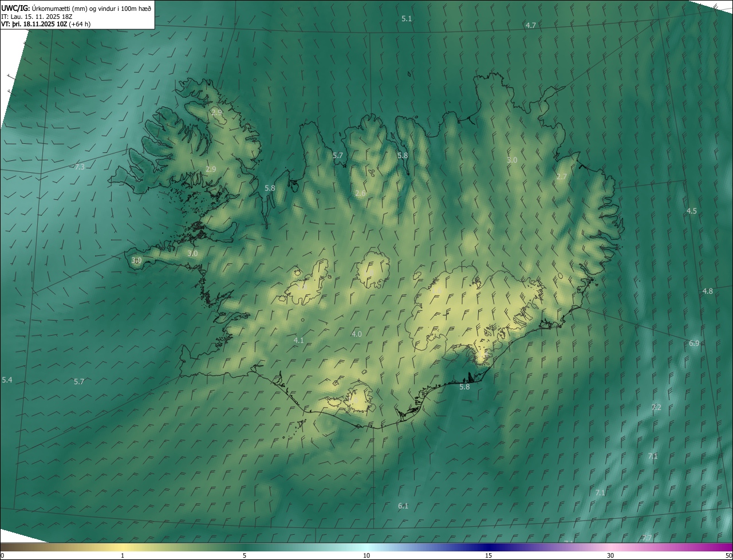Click the title line starting with UWC/IG
Image resolution: width=733 pixels, height=560 pixels.
[76, 8]
